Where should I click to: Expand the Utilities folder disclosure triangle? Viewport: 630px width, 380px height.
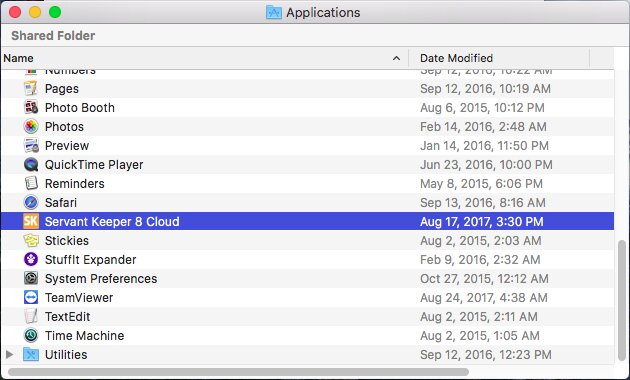tap(10, 354)
